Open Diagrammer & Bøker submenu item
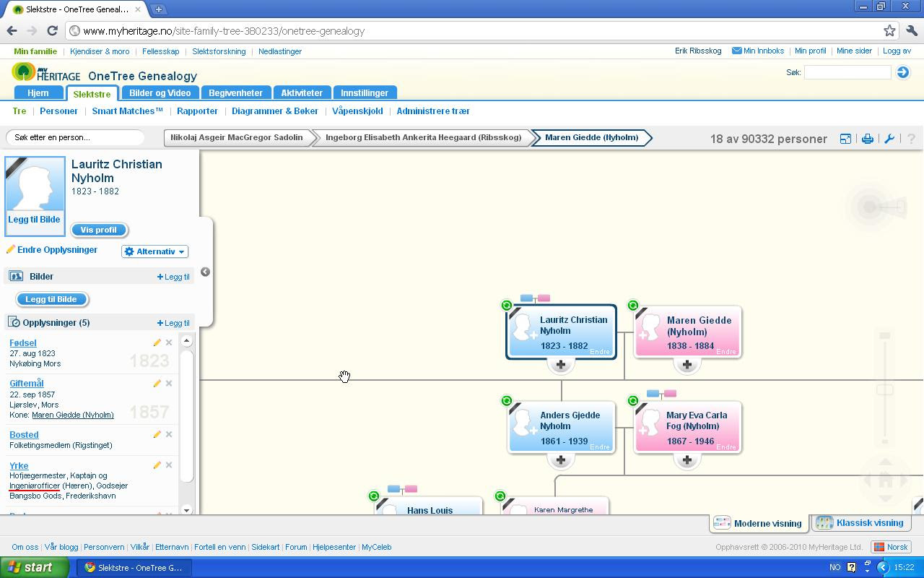Viewport: 924px width, 578px height. pos(275,111)
